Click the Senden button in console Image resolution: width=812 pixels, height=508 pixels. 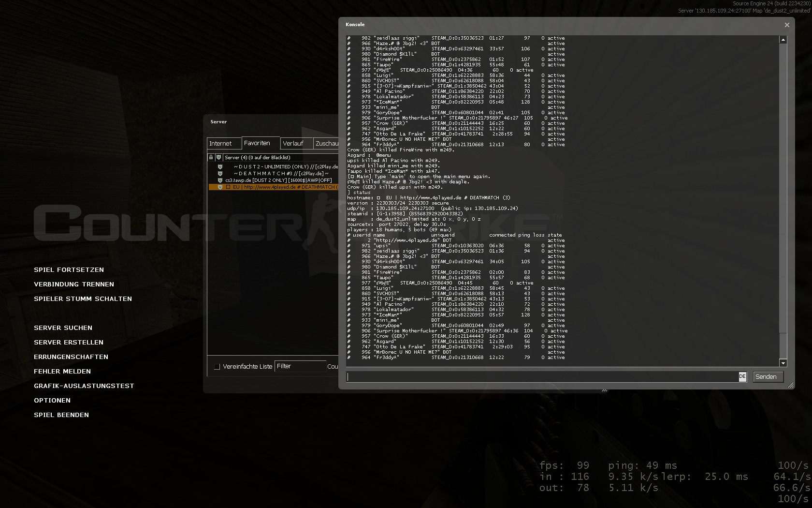(768, 377)
